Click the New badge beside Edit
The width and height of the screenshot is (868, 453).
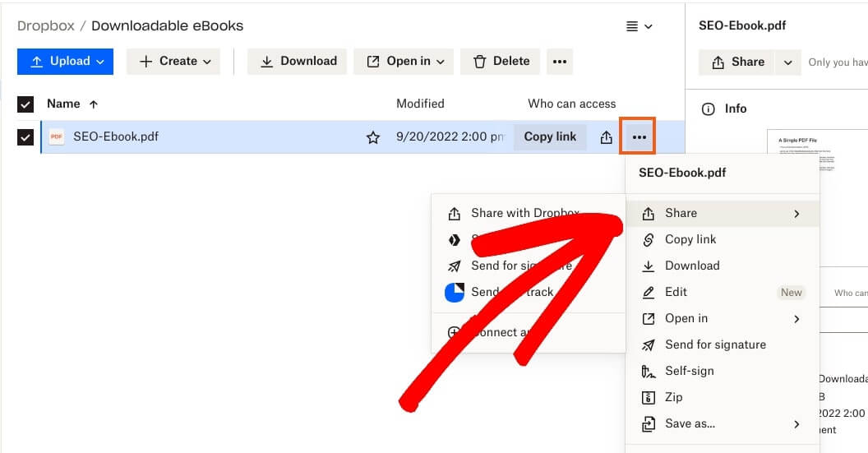tap(791, 293)
